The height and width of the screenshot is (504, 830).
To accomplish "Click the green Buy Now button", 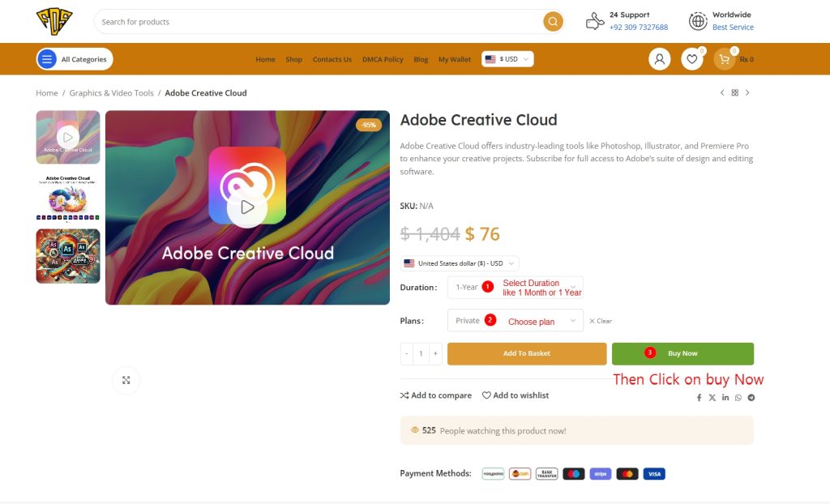I will pyautogui.click(x=682, y=353).
